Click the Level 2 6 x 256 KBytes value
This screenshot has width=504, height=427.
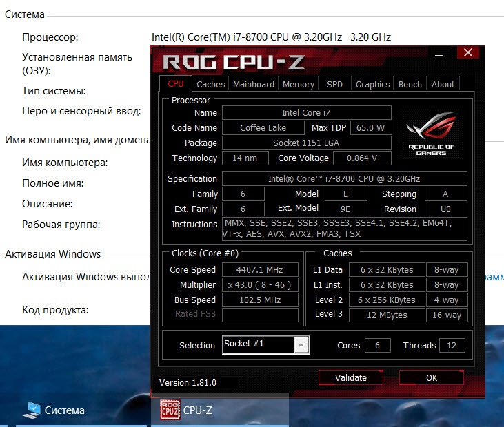387,300
